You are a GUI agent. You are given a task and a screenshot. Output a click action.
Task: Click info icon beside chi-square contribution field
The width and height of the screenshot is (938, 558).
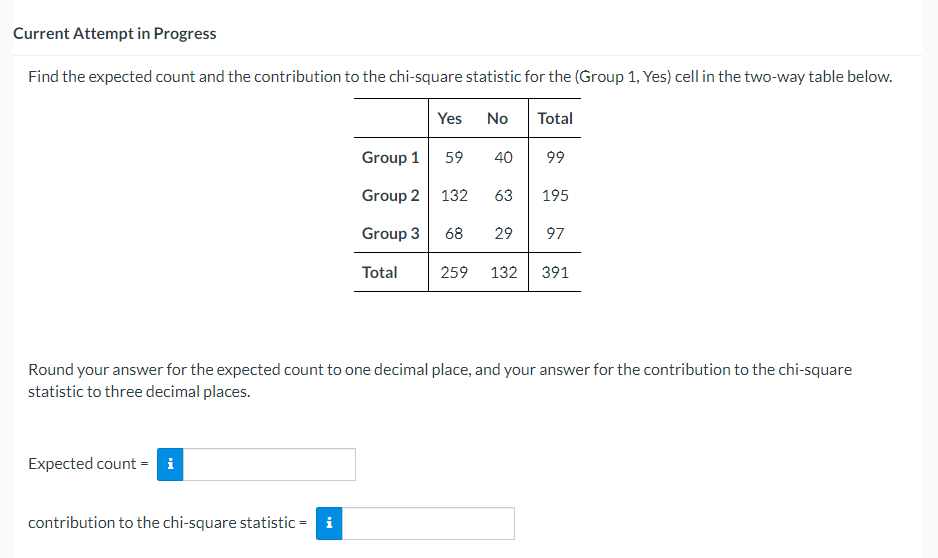coord(329,523)
